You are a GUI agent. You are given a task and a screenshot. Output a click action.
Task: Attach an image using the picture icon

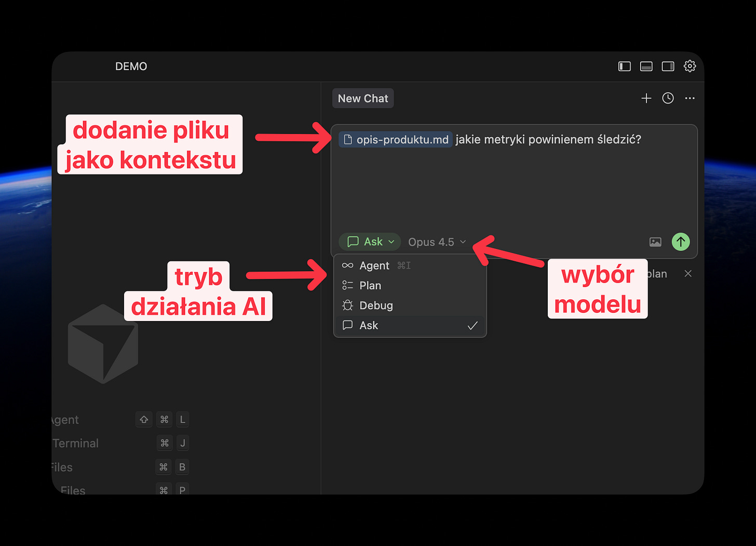point(655,242)
